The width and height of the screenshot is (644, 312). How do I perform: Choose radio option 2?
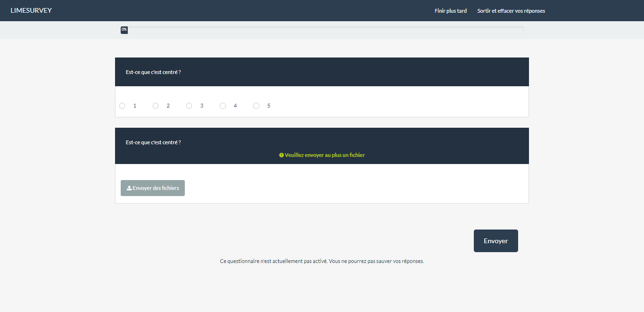pyautogui.click(x=156, y=106)
